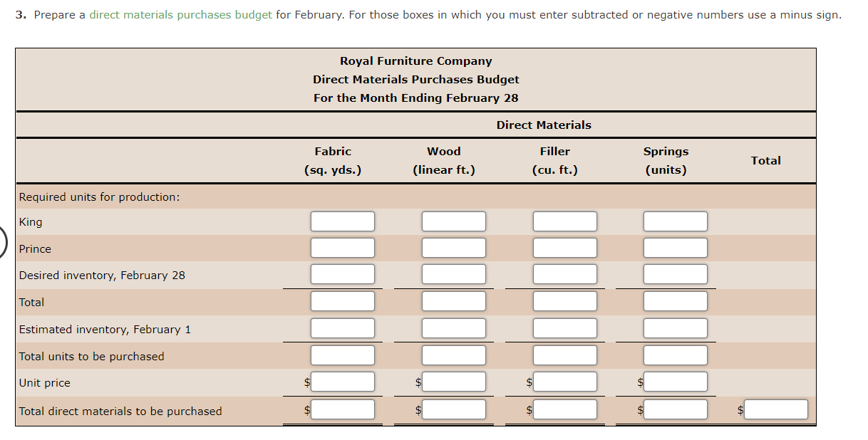
Task: Select the Desired inventory Wood input box
Action: click(x=453, y=273)
